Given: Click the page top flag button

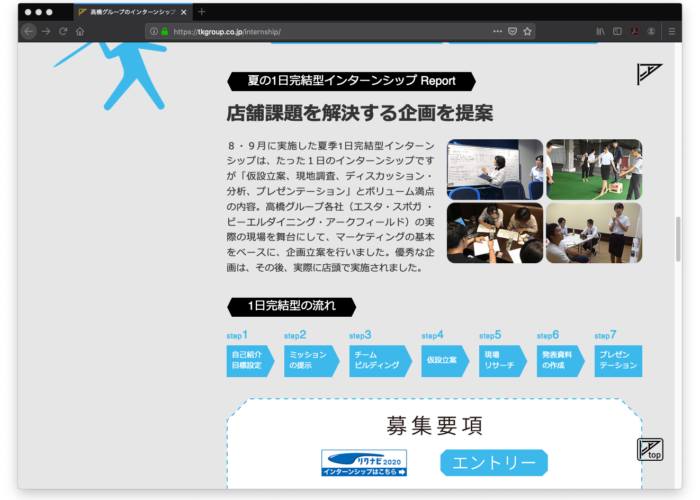Looking at the screenshot, I should coord(649,450).
